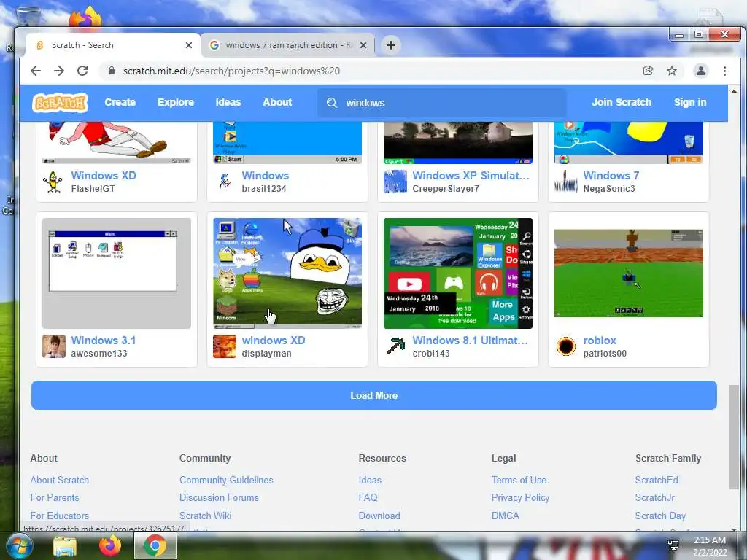Click the Scratch logo

[x=60, y=102]
